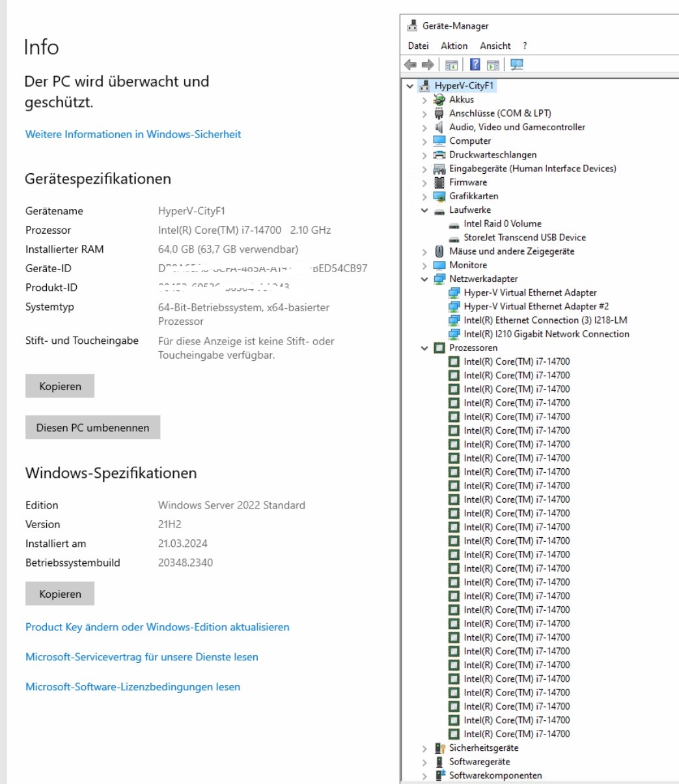Expand the Monitore category arrow
The image size is (679, 784).
click(424, 266)
